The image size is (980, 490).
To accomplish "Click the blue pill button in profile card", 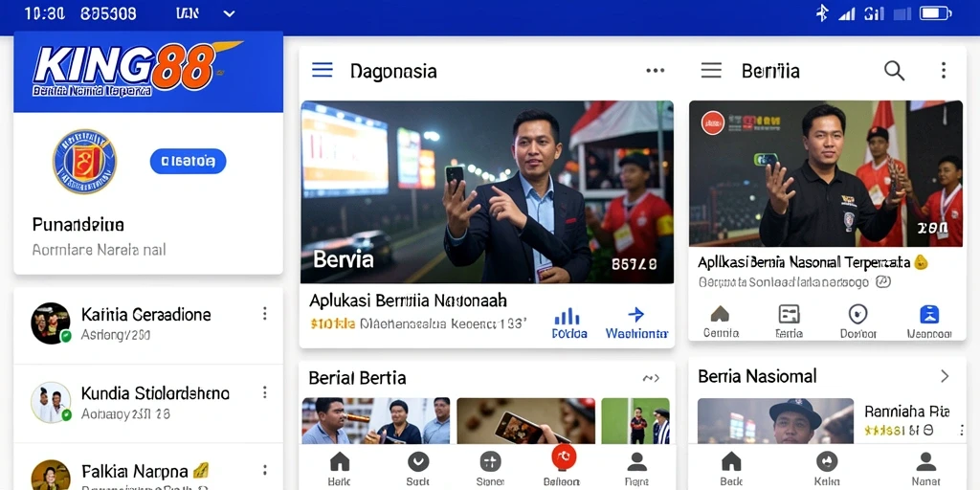I will 189,161.
